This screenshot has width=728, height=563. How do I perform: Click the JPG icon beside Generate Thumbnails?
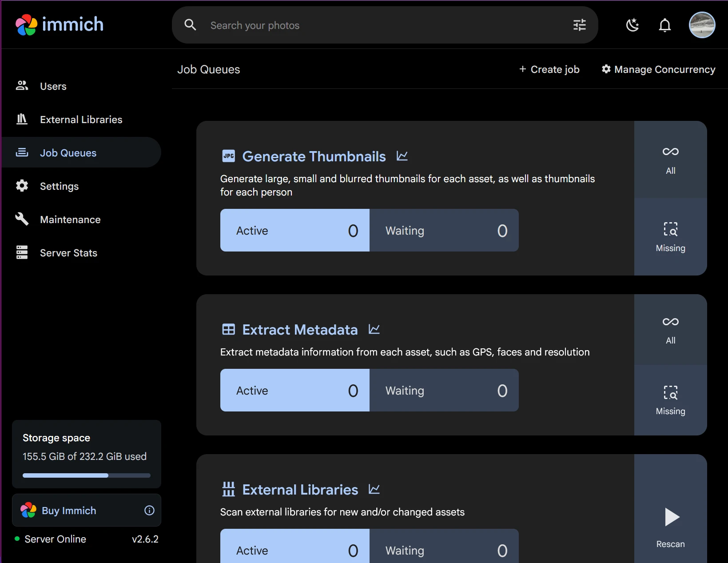pyautogui.click(x=228, y=156)
